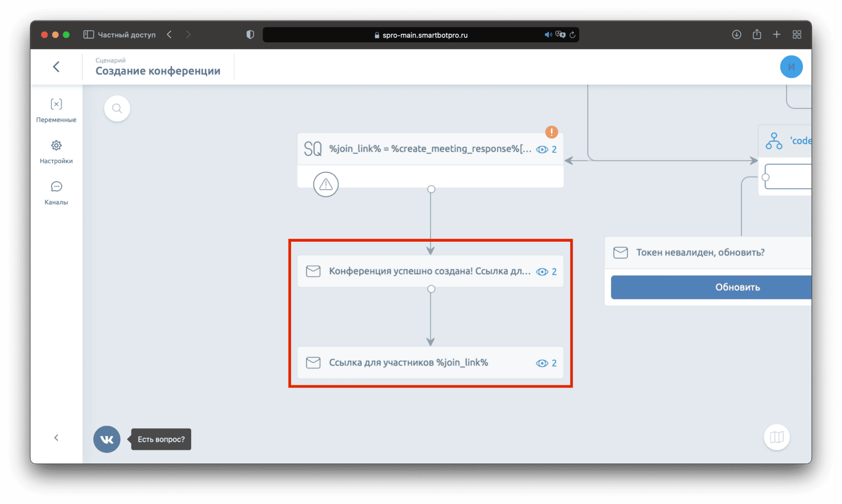Open the Каналы channels section

click(56, 192)
